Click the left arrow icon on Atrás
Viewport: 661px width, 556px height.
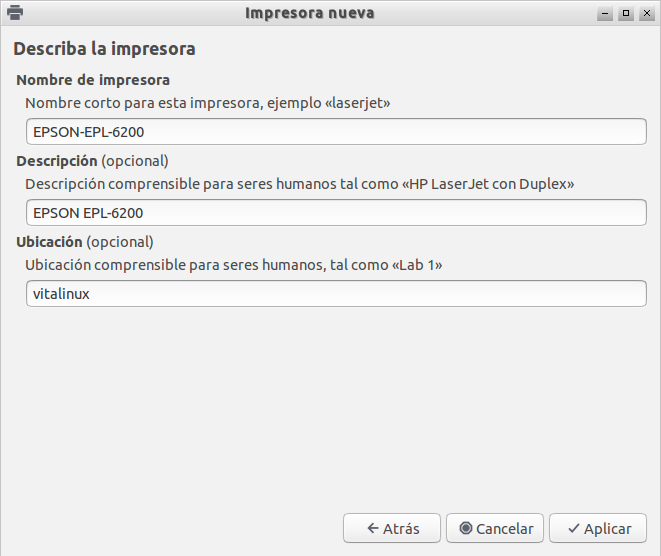tap(373, 528)
